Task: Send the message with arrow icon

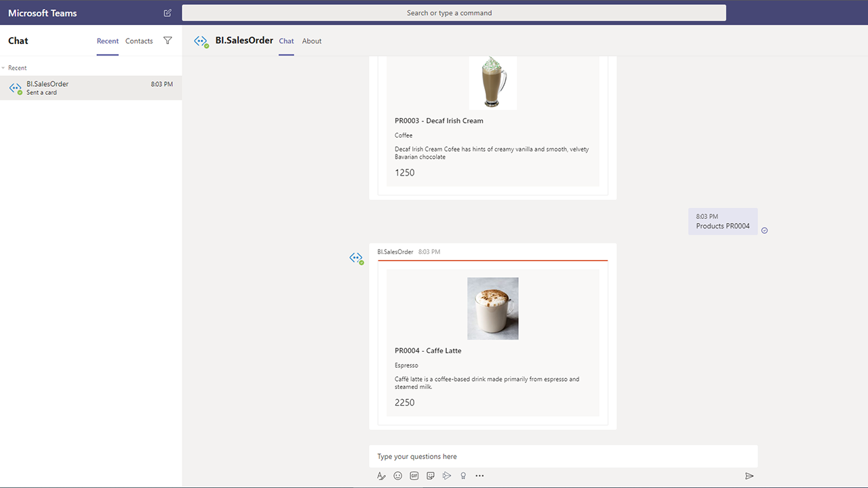Action: [x=749, y=476]
